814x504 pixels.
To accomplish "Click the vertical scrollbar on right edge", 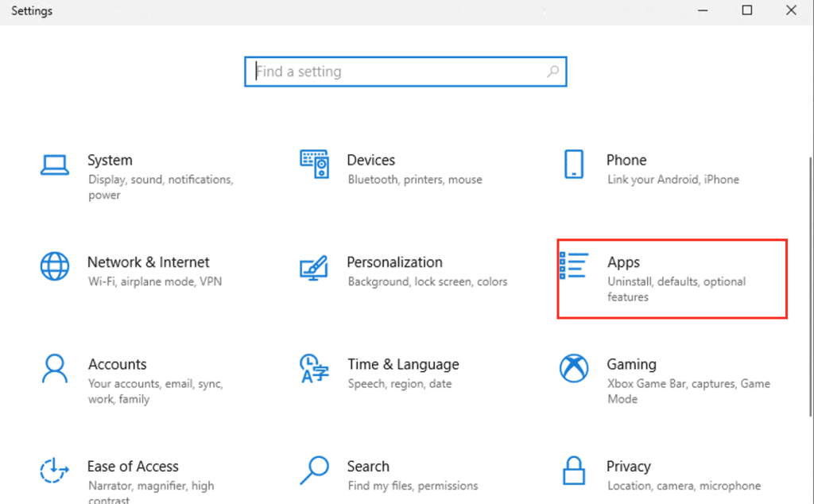I will 810,238.
